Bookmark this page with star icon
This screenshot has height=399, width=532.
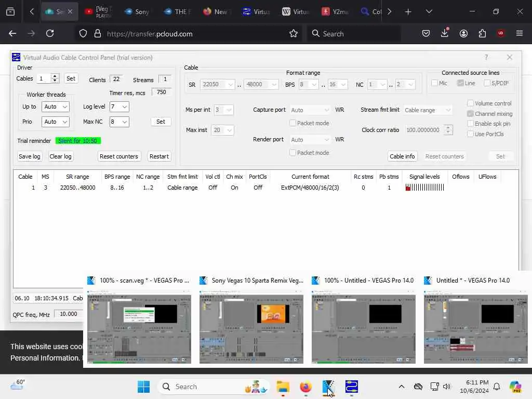[x=294, y=34]
